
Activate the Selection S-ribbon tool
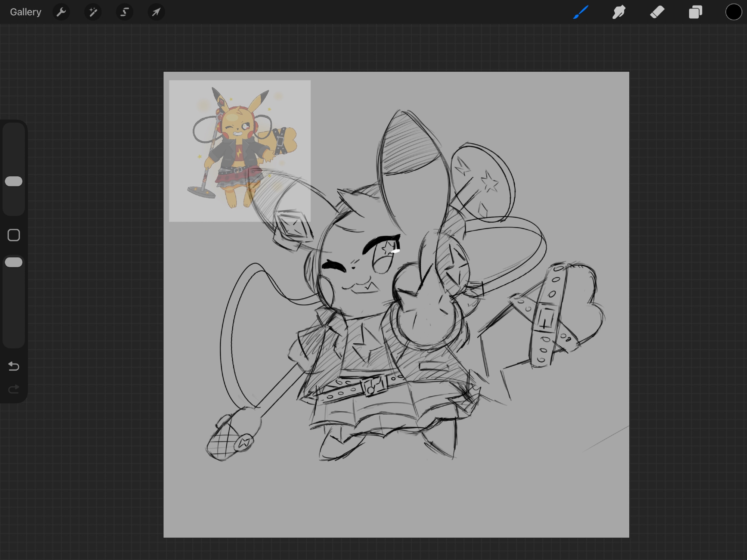click(x=124, y=12)
